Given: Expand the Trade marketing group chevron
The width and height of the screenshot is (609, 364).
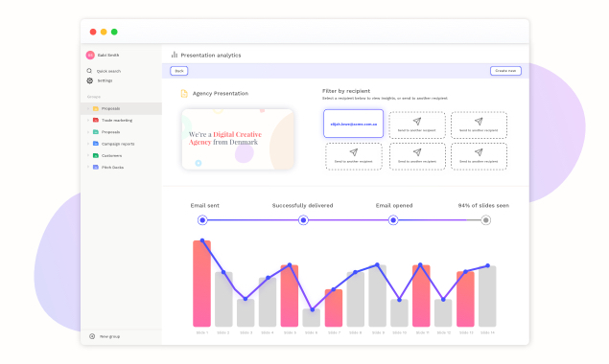Looking at the screenshot, I should coord(88,121).
